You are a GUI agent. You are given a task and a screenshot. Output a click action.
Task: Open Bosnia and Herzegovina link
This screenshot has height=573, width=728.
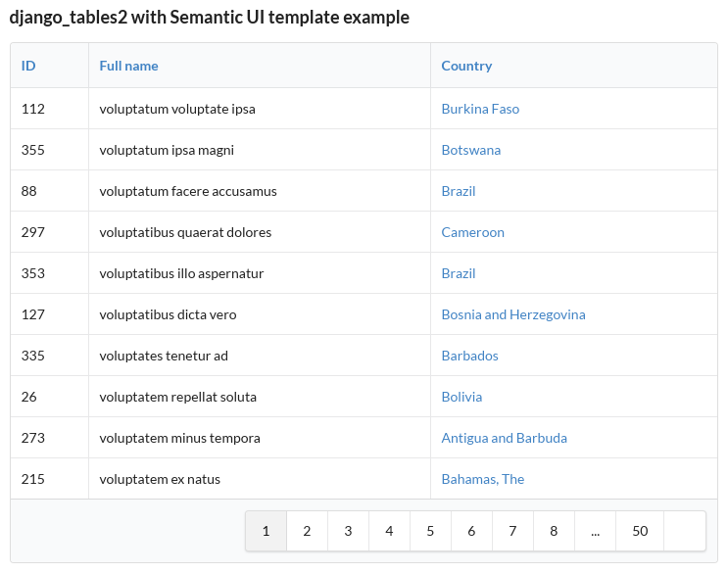[513, 314]
